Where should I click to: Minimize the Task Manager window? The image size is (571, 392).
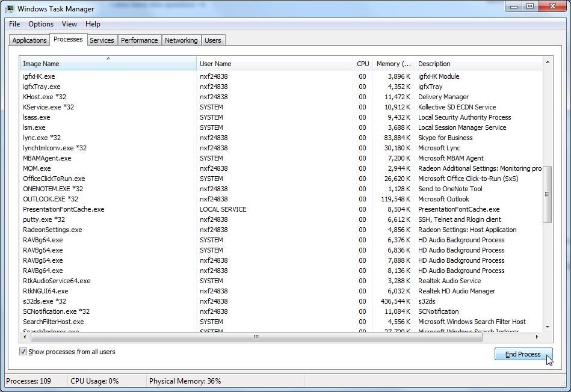click(x=513, y=6)
